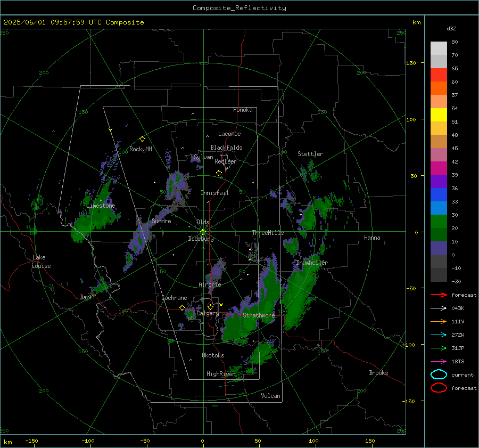Select the orange 111V arrow legend icon
This screenshot has height=448, width=479.
(439, 321)
